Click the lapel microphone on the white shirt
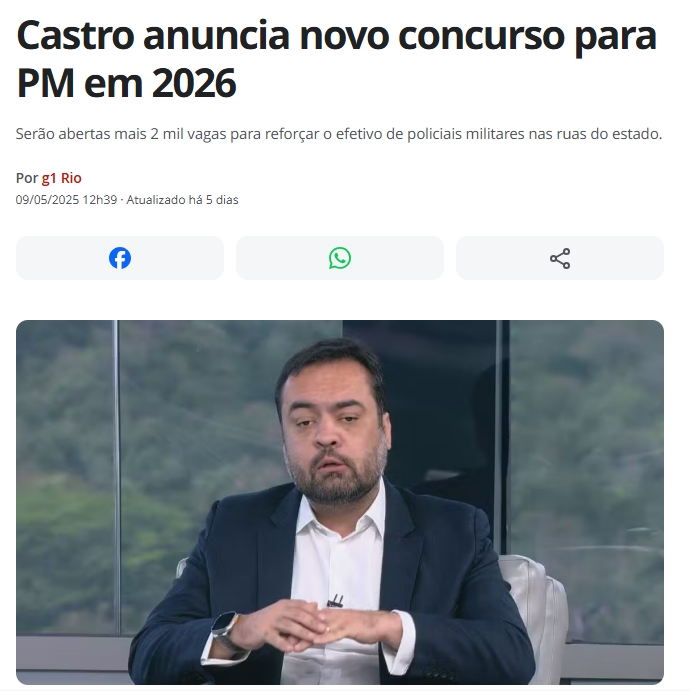 click(x=335, y=601)
